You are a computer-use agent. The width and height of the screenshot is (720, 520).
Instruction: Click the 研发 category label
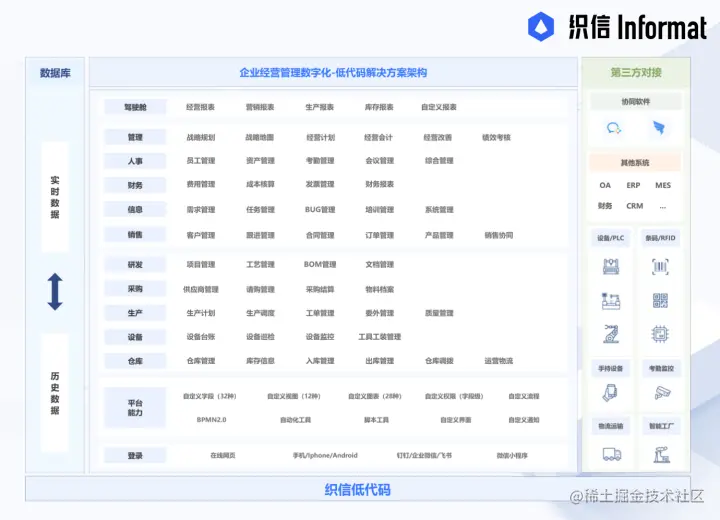point(135,265)
